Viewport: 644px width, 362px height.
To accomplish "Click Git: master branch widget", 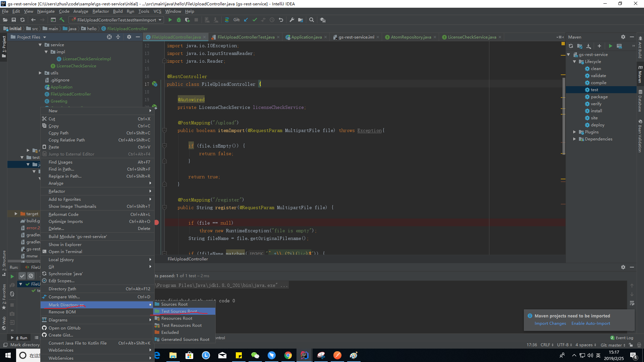I will pyautogui.click(x=613, y=345).
